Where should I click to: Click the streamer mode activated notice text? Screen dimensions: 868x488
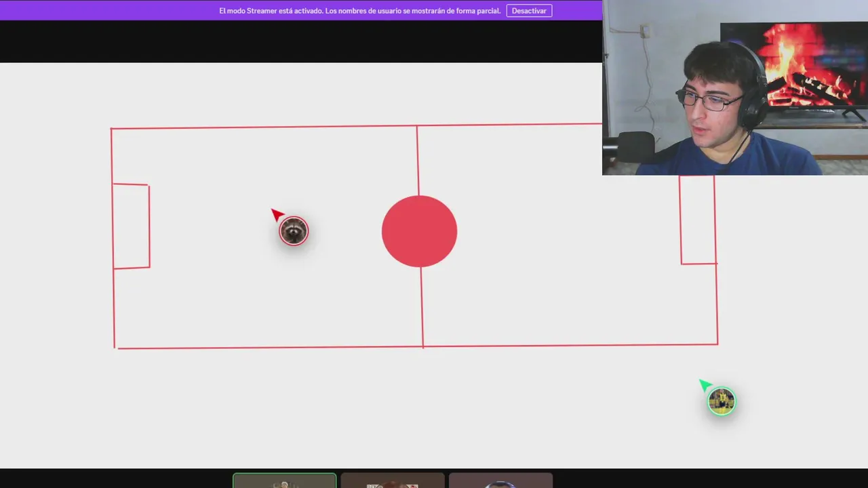click(x=360, y=11)
